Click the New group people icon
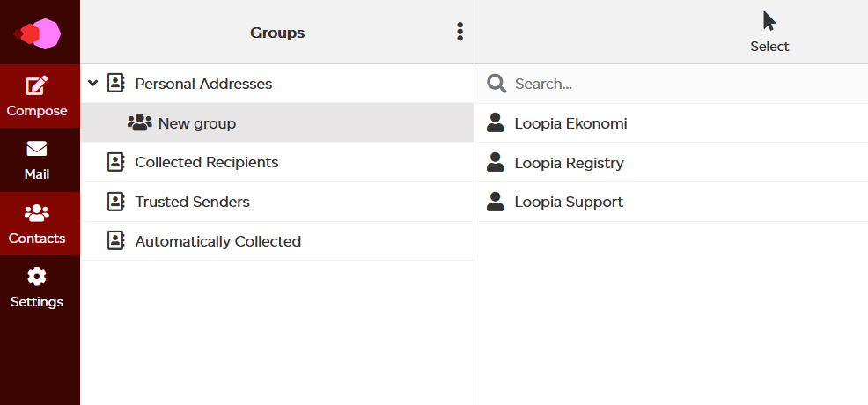The image size is (868, 405). point(139,123)
